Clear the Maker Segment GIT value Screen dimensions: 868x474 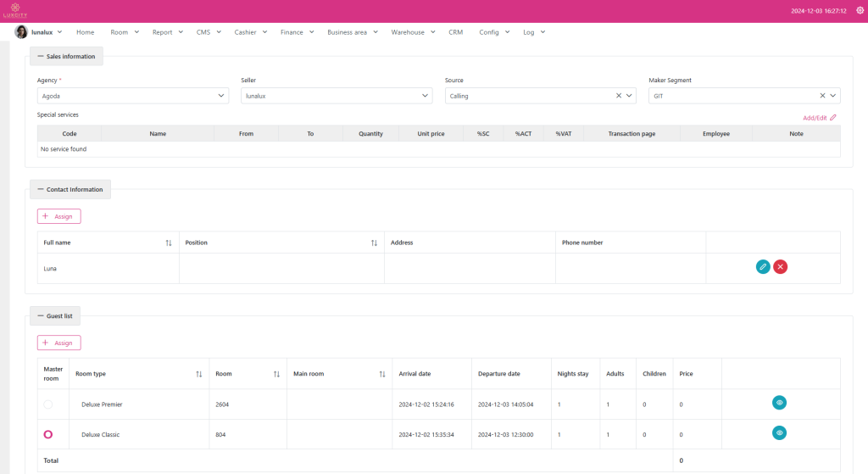[x=822, y=96]
